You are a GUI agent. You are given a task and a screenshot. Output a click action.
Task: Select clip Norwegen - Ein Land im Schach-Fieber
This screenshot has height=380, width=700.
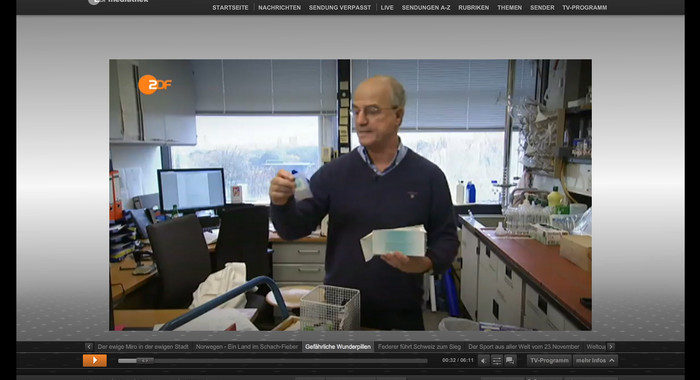247,347
